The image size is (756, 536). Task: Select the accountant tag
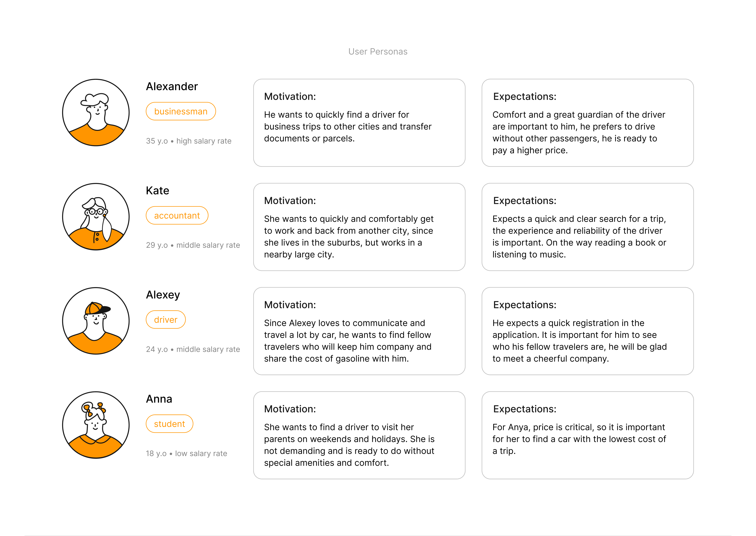coord(177,216)
